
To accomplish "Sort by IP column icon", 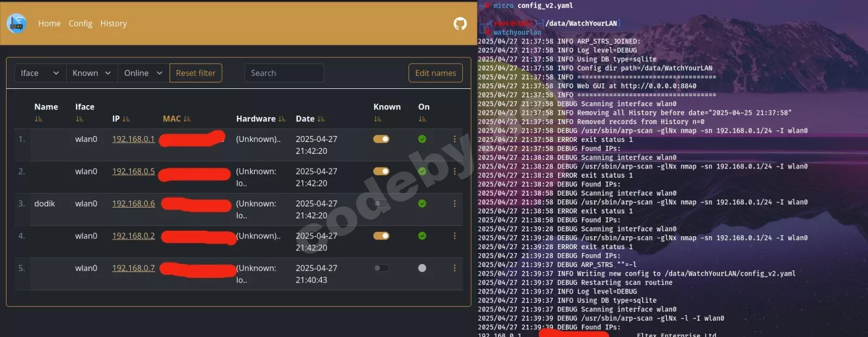I will click(x=126, y=119).
